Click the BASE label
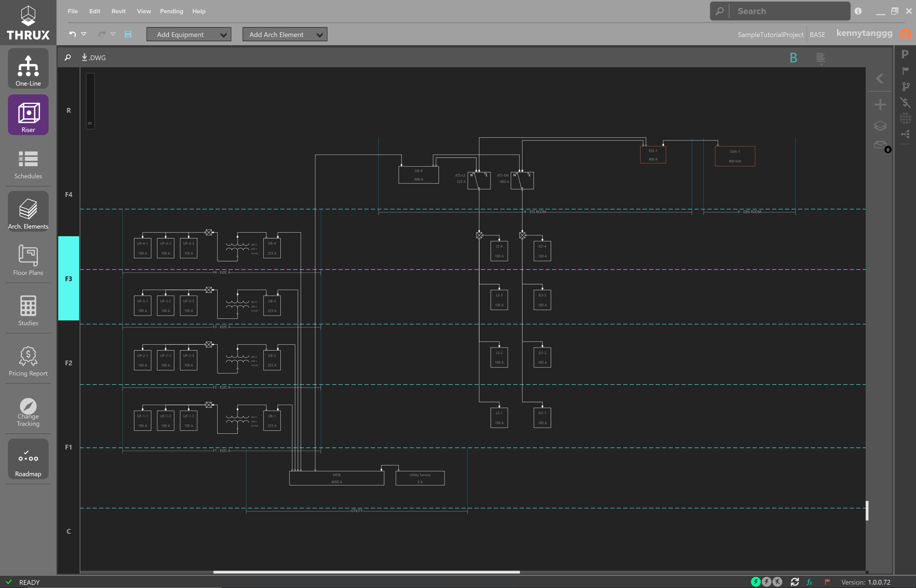916x588 pixels. point(817,34)
